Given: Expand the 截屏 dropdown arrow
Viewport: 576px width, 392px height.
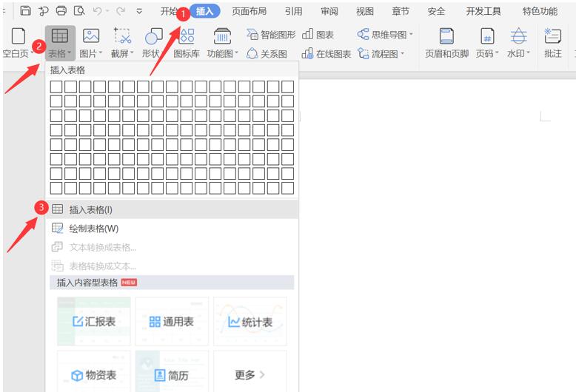Looking at the screenshot, I should 132,53.
